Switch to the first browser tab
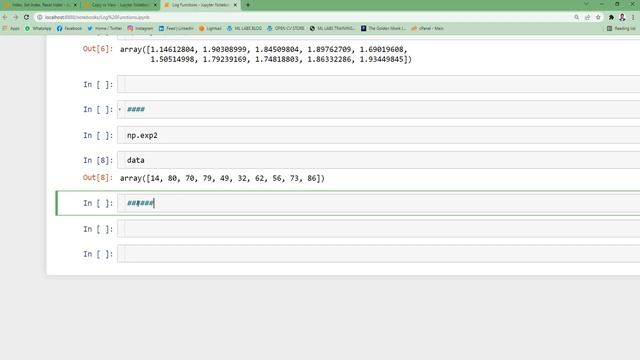The height and width of the screenshot is (360, 640). [40, 5]
